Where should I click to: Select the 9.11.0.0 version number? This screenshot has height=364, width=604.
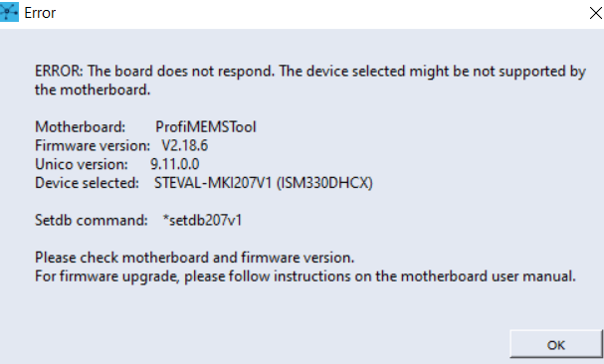coord(174,164)
